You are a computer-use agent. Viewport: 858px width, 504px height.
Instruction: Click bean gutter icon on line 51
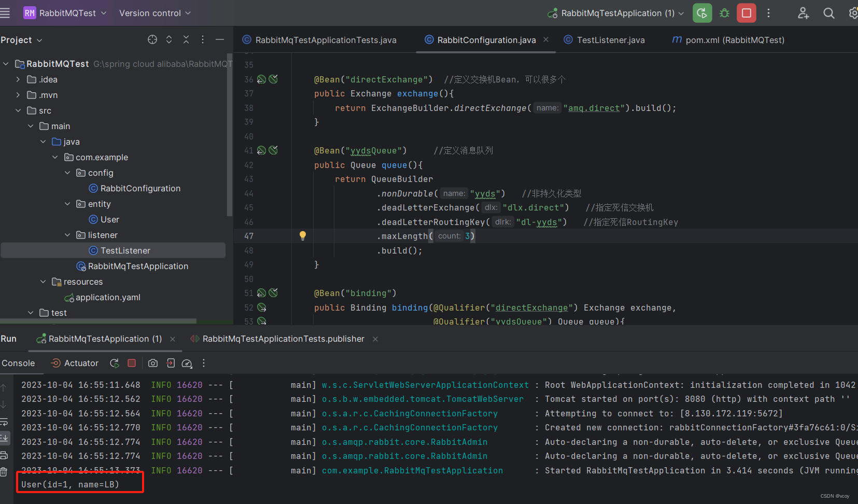[x=262, y=293]
